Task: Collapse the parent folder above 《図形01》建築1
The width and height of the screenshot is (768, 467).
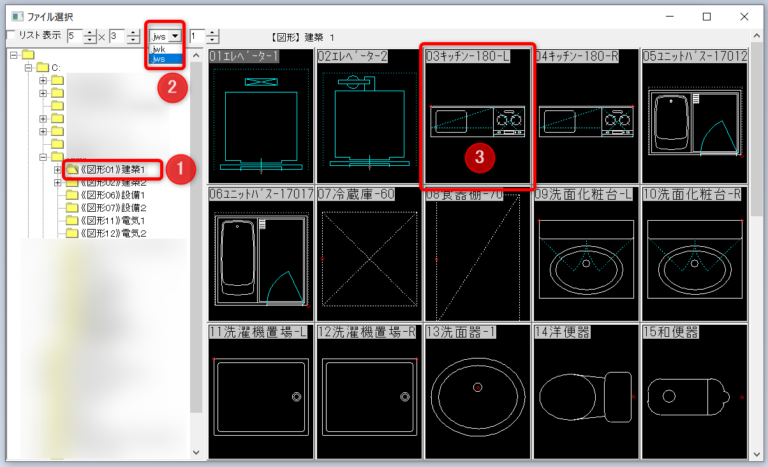Action: pos(43,157)
